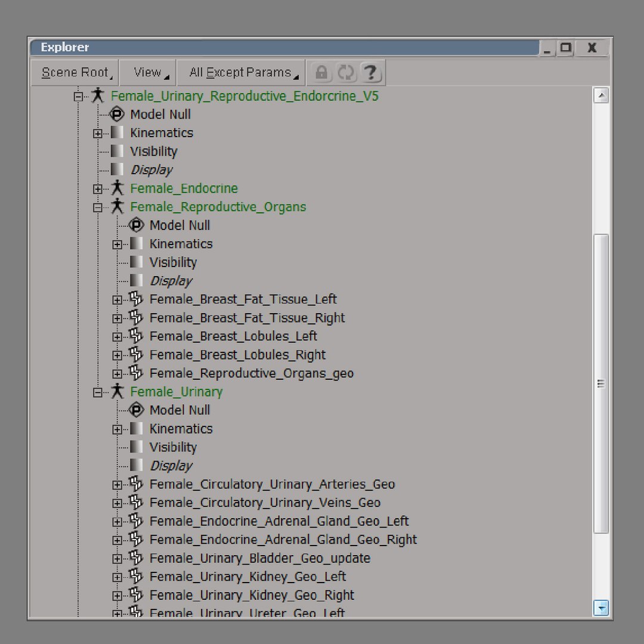Click the lock icon in the Explorer toolbar
The image size is (644, 644).
coord(321,73)
